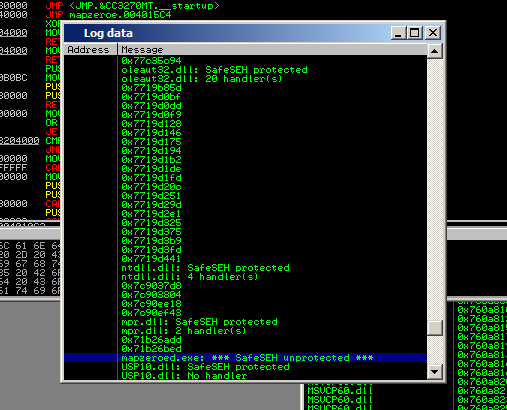
Task: Select log entry 0x7719d1fd
Action: pyautogui.click(x=151, y=178)
